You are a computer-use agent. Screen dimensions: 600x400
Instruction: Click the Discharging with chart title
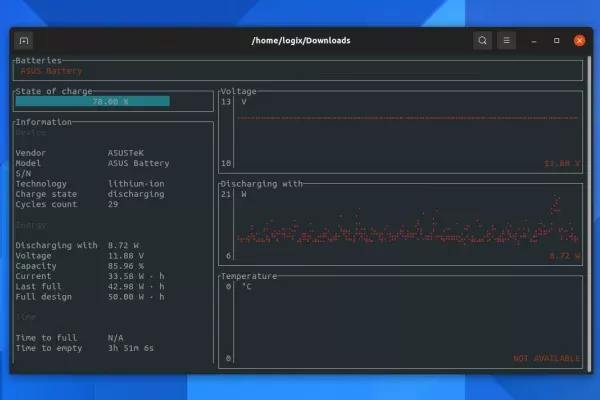[x=262, y=184]
